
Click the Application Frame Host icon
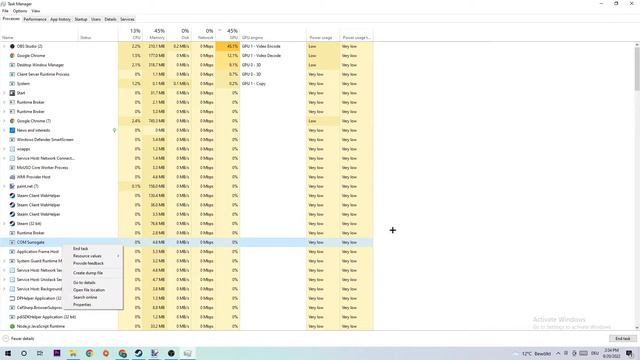click(x=12, y=252)
